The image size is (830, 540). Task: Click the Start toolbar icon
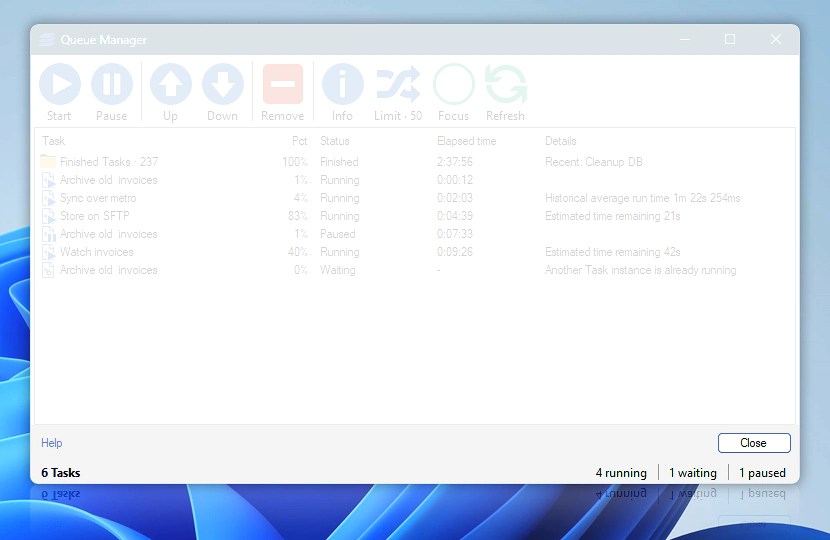click(60, 84)
